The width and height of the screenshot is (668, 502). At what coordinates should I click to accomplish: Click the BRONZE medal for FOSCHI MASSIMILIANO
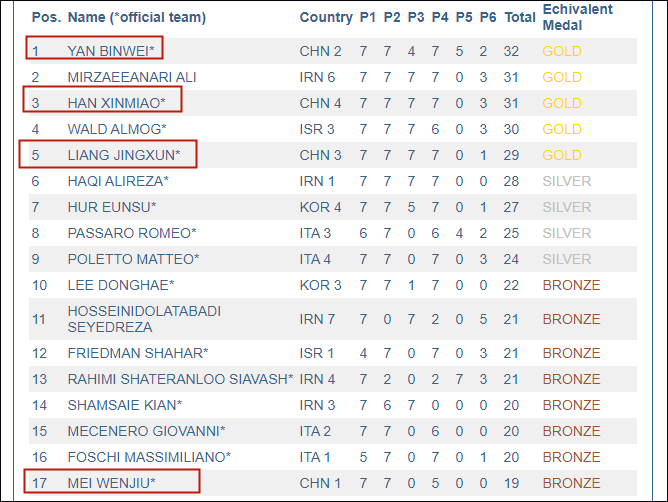pyautogui.click(x=571, y=457)
